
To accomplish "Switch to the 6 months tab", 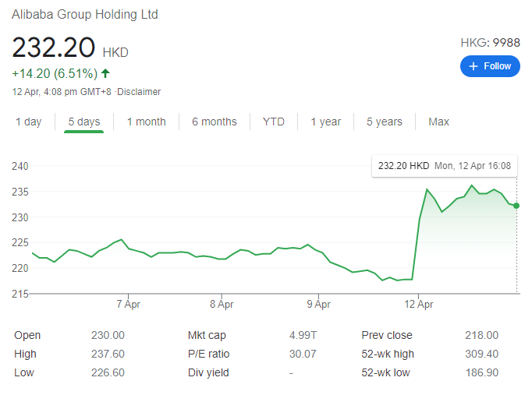I will click(x=214, y=122).
